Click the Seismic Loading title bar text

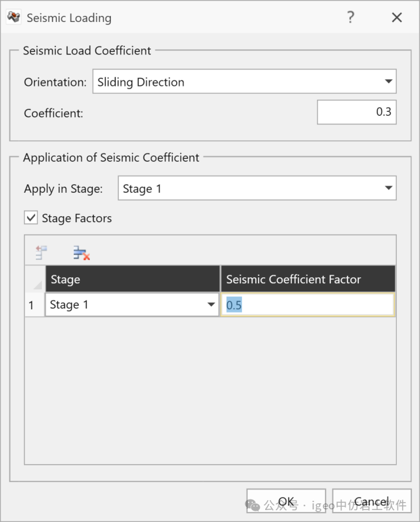[x=69, y=18]
